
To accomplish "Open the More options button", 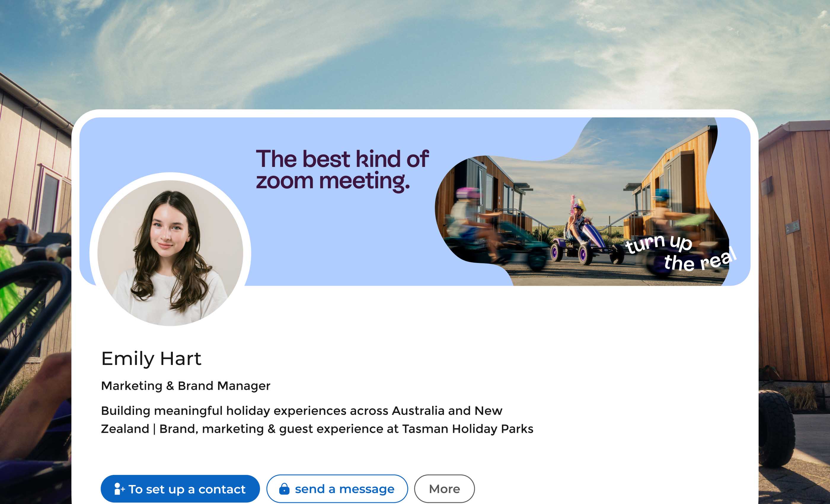I will (444, 489).
